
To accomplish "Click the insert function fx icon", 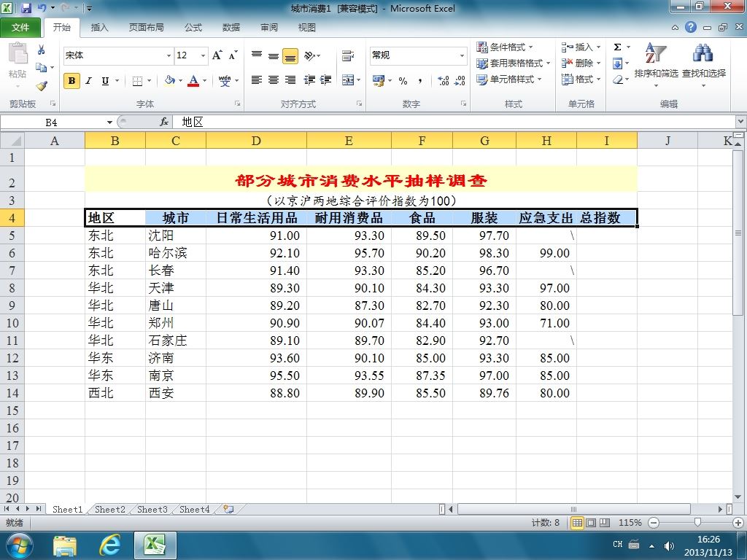I will point(164,122).
